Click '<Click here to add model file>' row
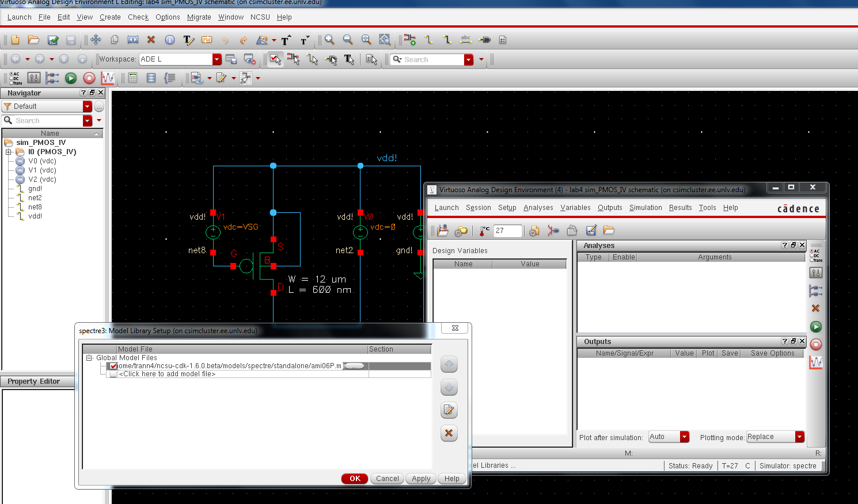 [167, 374]
